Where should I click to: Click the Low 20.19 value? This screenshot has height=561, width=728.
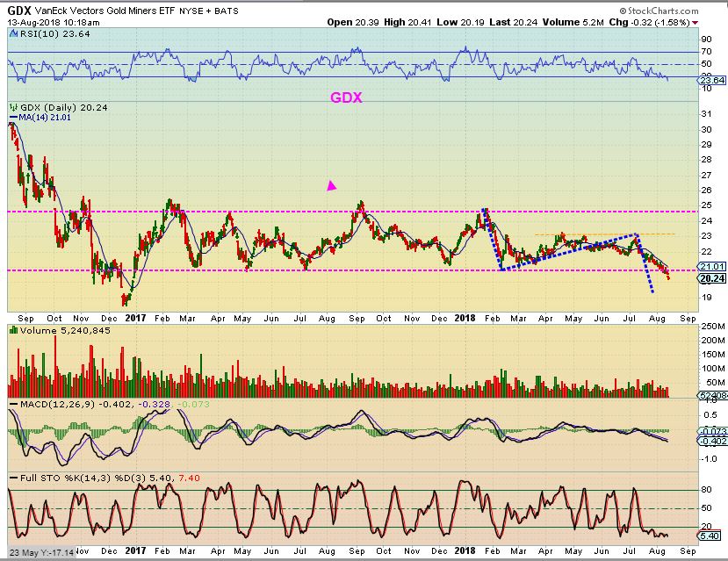click(x=460, y=22)
